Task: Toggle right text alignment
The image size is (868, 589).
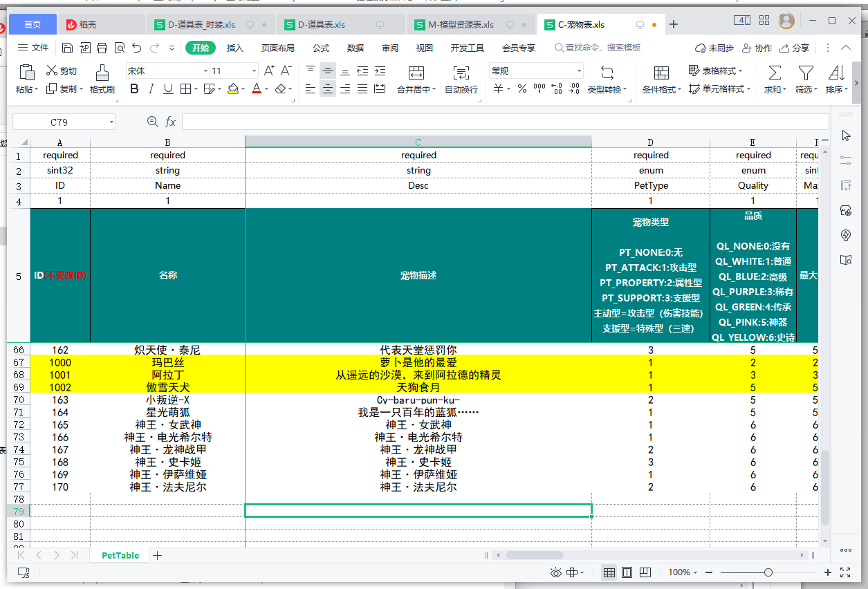Action: 344,88
